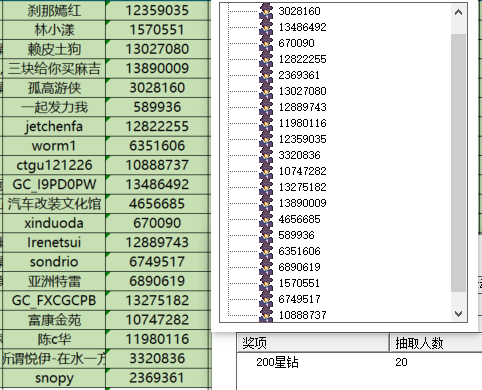The image size is (482, 390).
Task: Click the avatar icon for tree entry 6749517
Action: pyautogui.click(x=266, y=299)
